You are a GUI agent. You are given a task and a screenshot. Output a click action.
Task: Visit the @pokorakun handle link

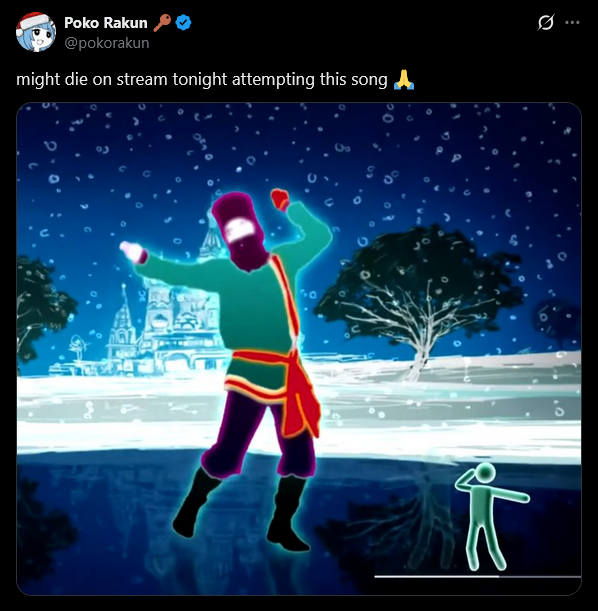click(x=106, y=43)
